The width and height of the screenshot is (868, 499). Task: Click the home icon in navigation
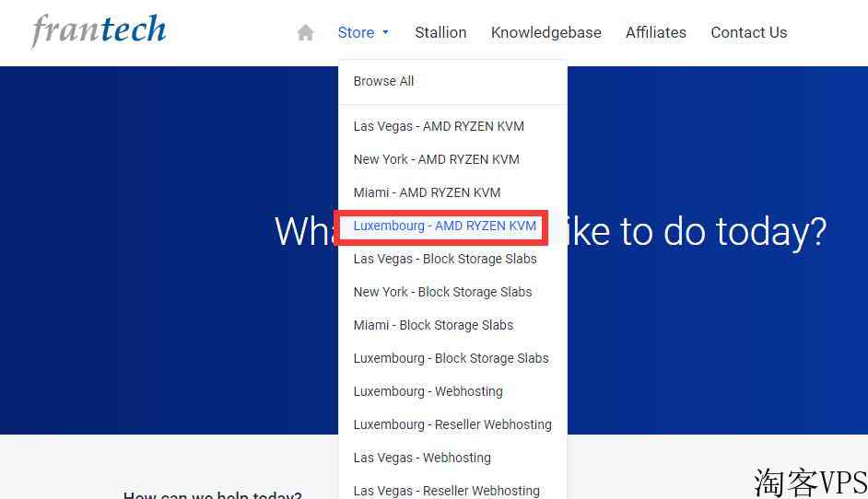tap(306, 33)
